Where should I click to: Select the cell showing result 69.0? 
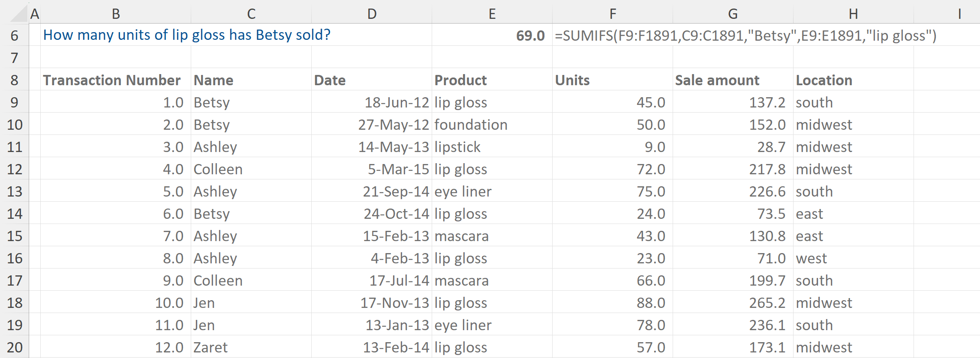492,36
